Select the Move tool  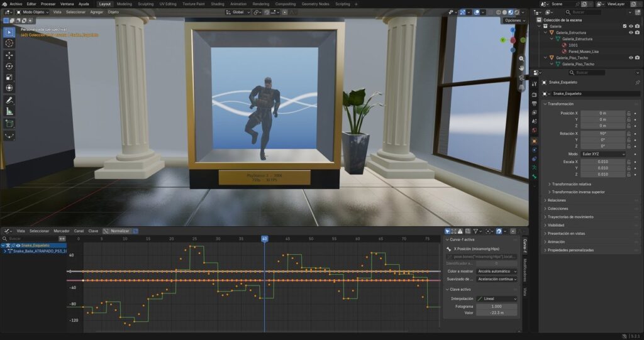coord(9,55)
